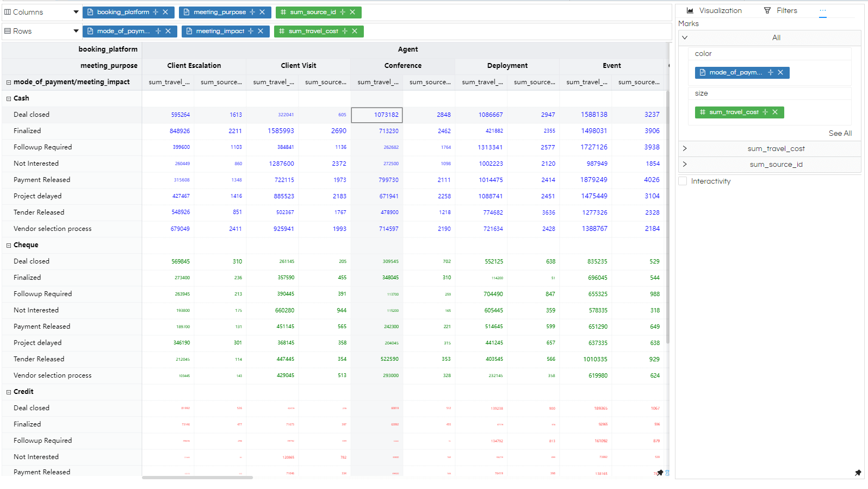Click plus icon on Rows mode_of_payment pill
Viewport: 868px width, 489px height.
158,31
